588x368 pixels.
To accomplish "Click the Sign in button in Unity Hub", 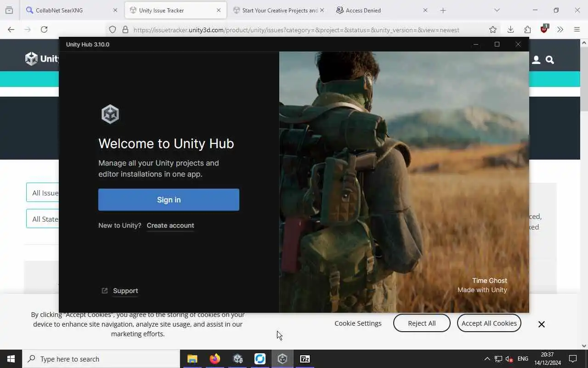I will [x=169, y=200].
